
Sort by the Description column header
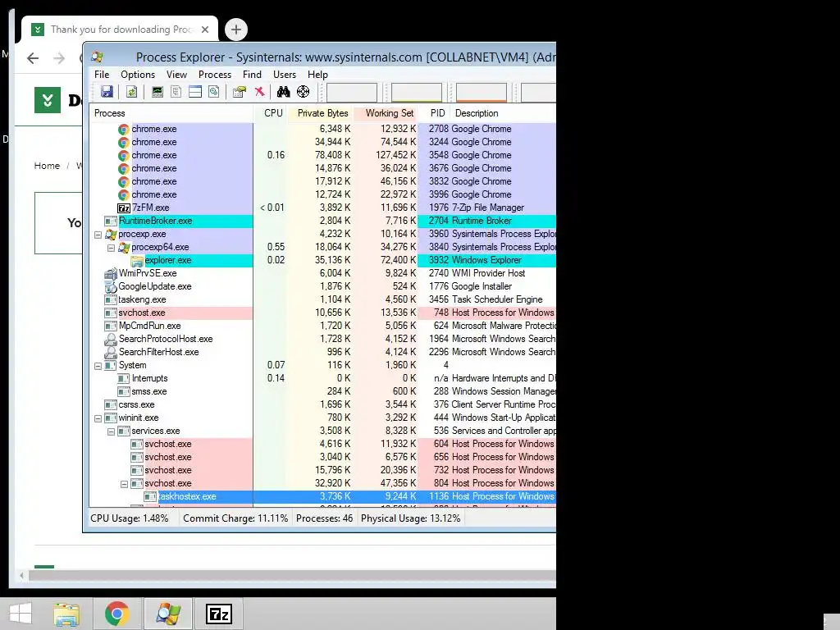coord(504,113)
